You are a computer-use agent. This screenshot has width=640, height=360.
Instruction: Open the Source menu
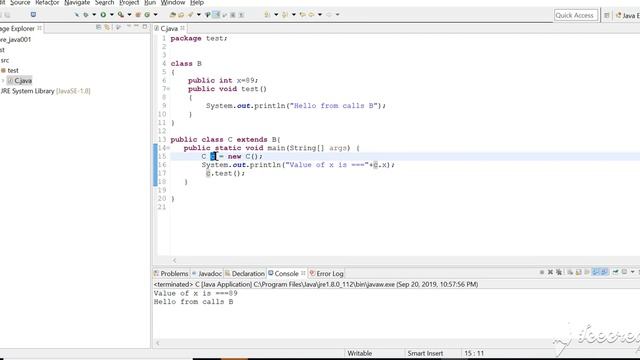[x=20, y=2]
